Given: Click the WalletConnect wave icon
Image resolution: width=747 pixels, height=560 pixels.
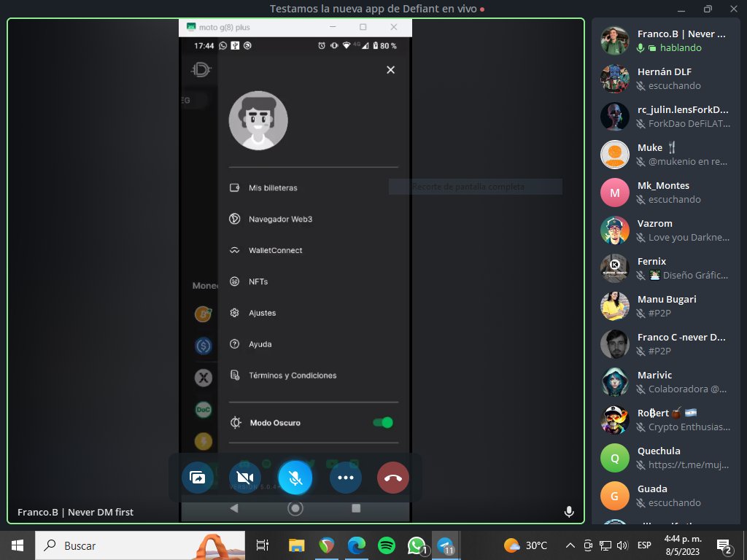Looking at the screenshot, I should point(234,251).
